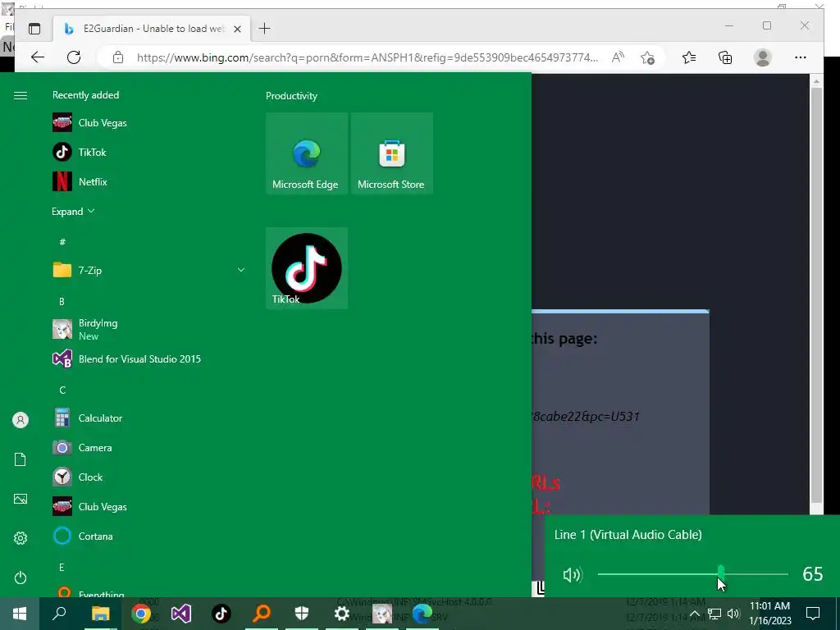840x630 pixels.
Task: Open File Explorer from the taskbar
Action: [x=100, y=614]
